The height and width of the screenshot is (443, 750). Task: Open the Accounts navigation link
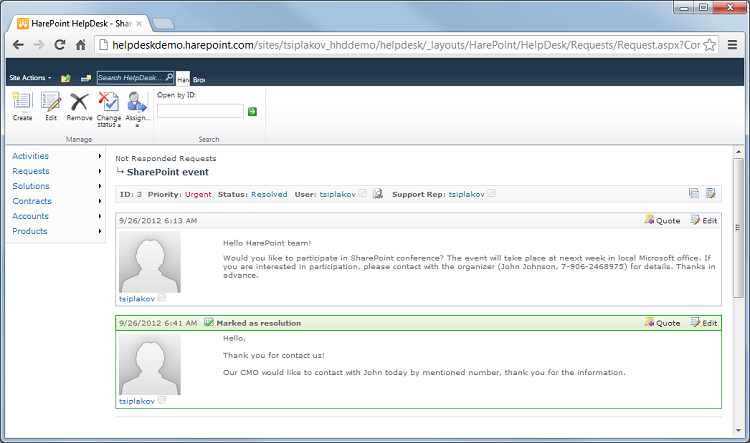click(x=31, y=216)
